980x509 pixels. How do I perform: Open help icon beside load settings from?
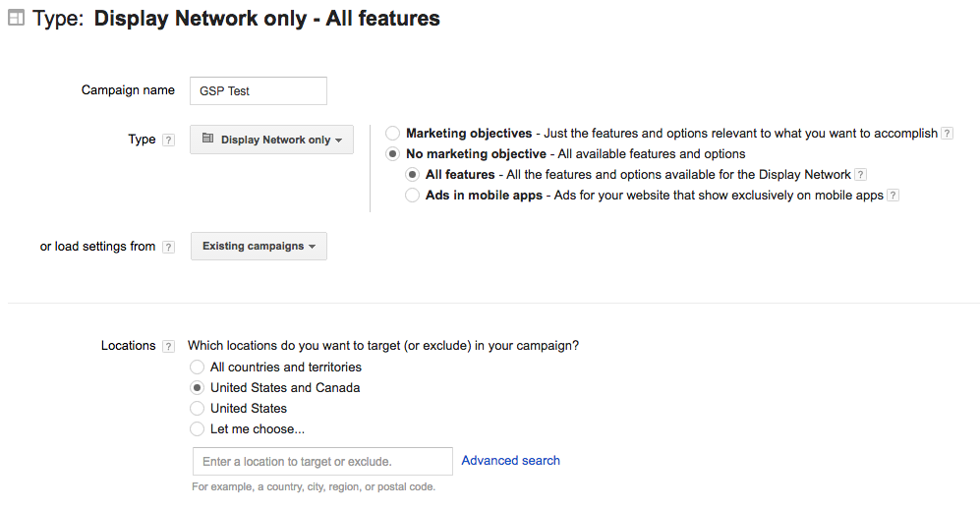click(168, 248)
